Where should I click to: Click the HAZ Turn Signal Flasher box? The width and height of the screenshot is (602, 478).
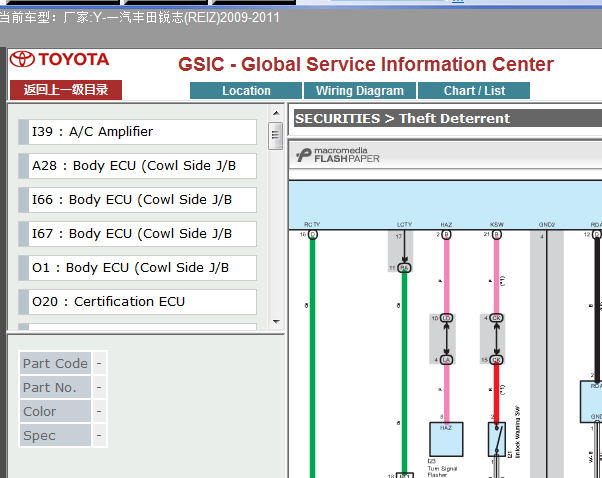coord(446,440)
